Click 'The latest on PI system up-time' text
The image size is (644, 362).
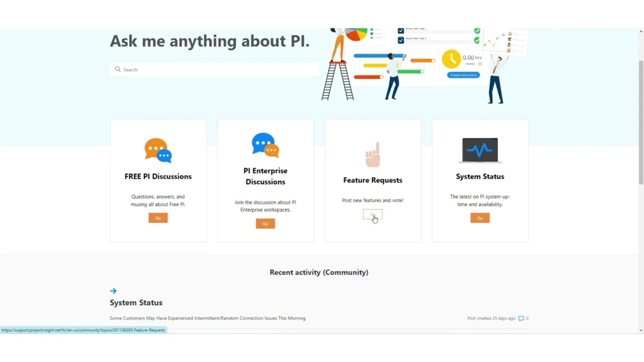pyautogui.click(x=480, y=201)
